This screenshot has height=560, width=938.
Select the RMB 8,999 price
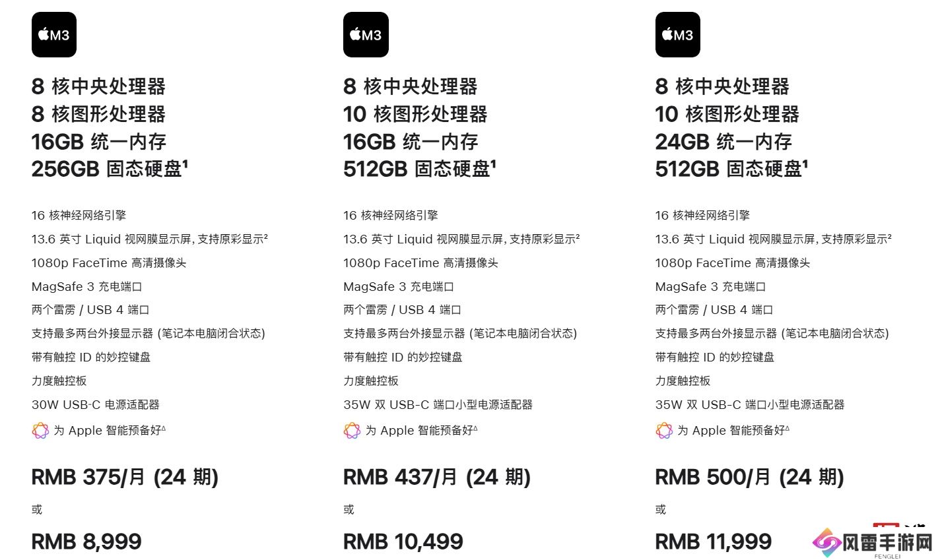[x=86, y=542]
